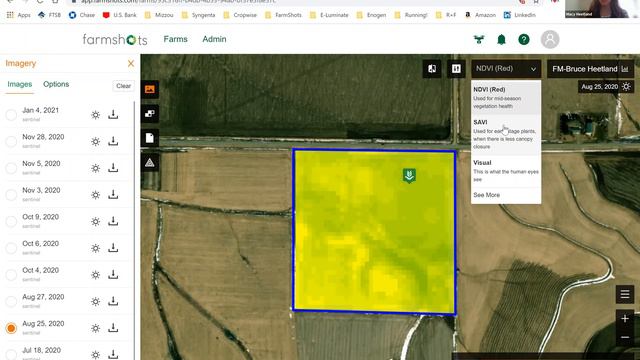640x360 pixels.
Task: Open the user profile avatar
Action: pyautogui.click(x=550, y=40)
